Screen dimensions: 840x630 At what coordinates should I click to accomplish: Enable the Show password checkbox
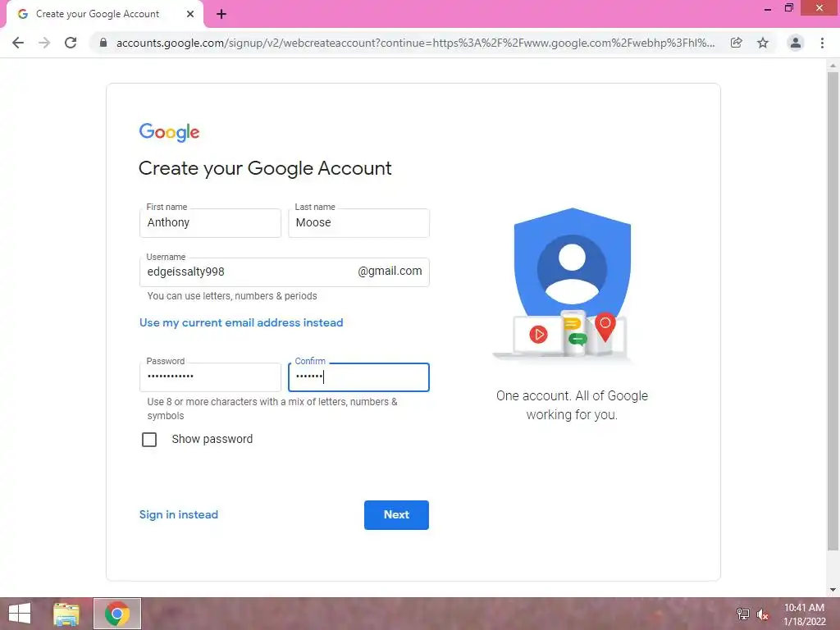[149, 440]
